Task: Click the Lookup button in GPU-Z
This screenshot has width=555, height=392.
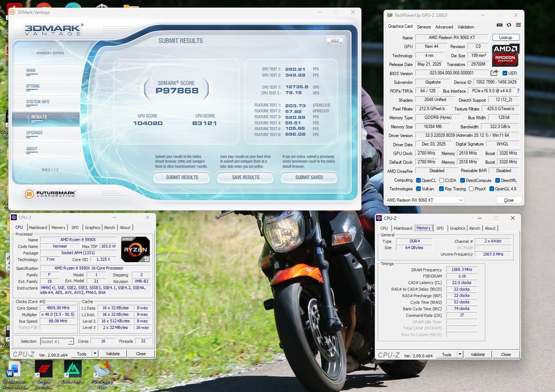Action: (505, 38)
